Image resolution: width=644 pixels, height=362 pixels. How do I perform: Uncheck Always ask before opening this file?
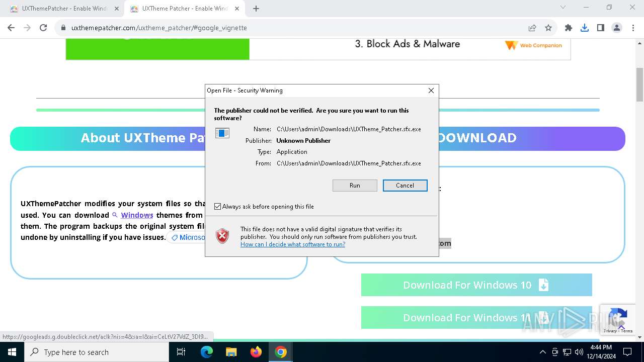[x=218, y=207]
